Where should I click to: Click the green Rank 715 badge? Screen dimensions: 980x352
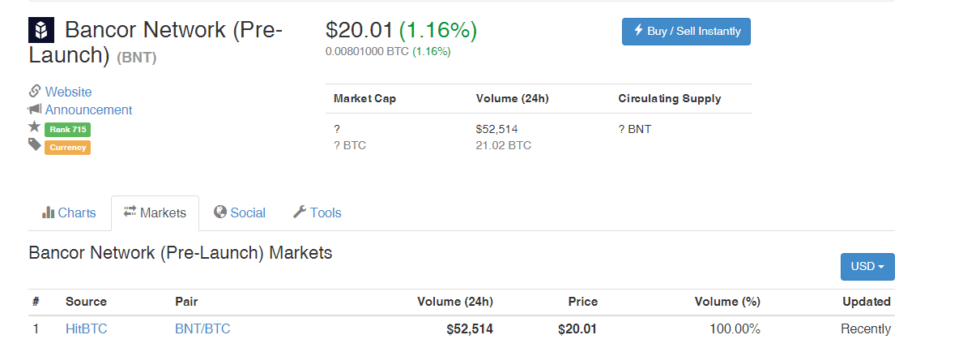[x=67, y=129]
